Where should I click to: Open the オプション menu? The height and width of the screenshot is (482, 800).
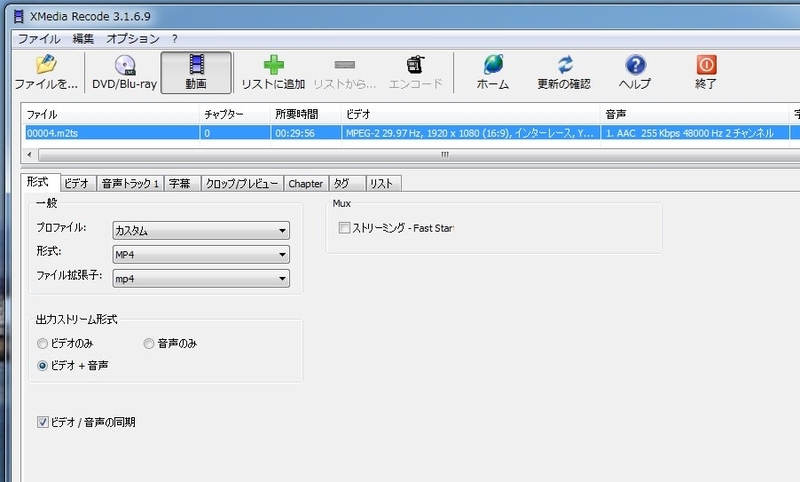133,39
